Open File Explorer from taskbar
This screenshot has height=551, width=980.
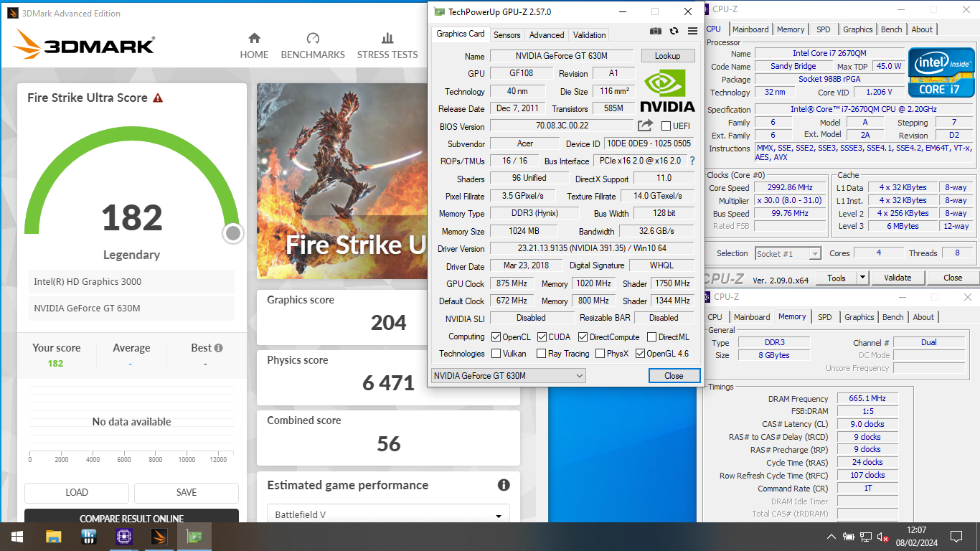(53, 537)
